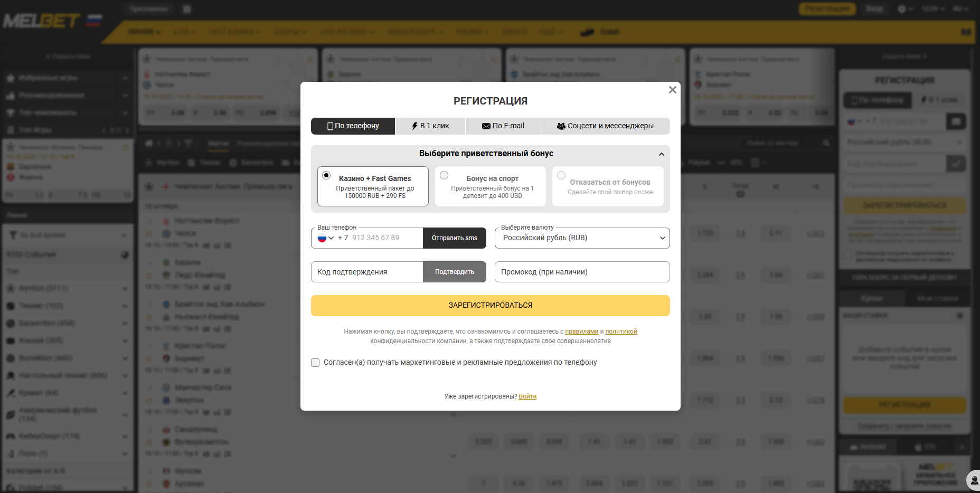
Task: Select the Бонус на спорт radio option
Action: (x=444, y=175)
